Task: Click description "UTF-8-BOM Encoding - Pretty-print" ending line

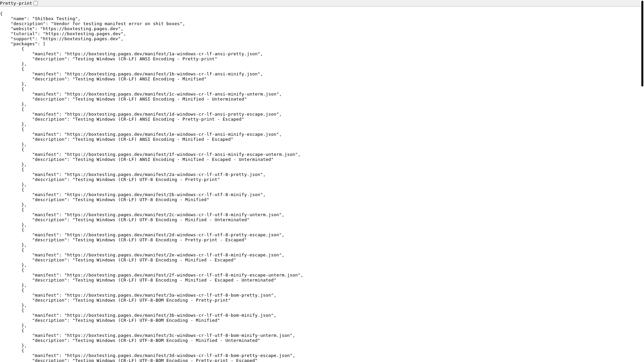Action: (x=131, y=300)
